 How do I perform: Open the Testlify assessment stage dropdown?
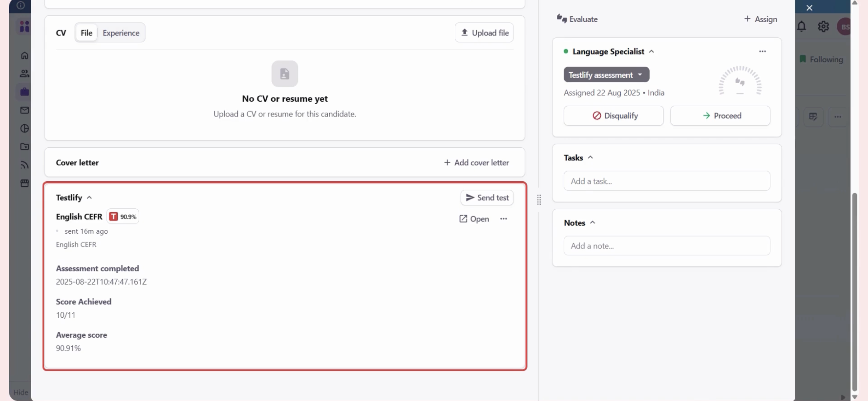click(606, 74)
